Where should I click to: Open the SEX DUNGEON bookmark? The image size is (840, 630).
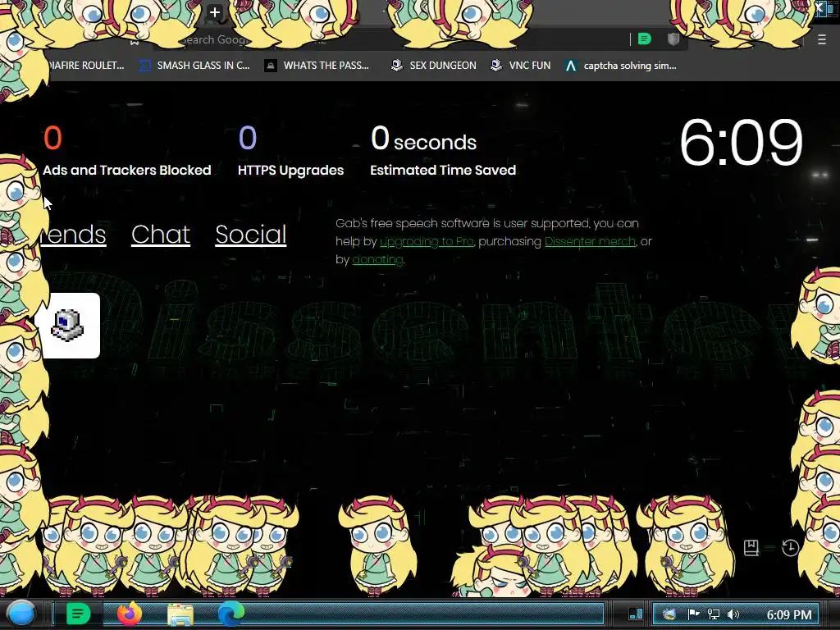(433, 66)
